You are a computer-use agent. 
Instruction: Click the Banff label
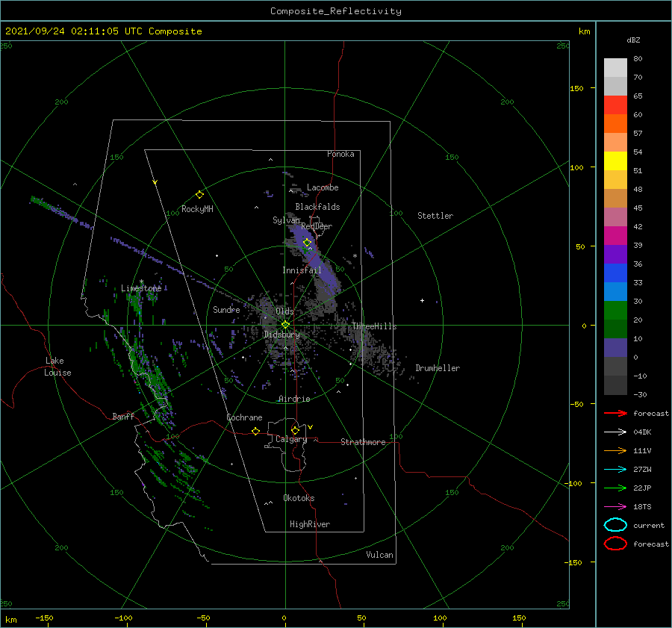[x=123, y=416]
